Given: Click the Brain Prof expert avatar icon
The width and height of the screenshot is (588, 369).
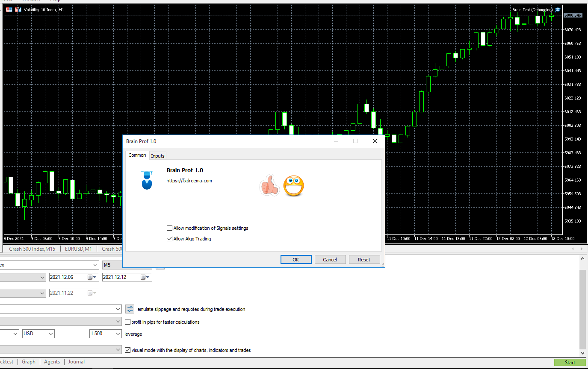Looking at the screenshot, I should pyautogui.click(x=147, y=180).
